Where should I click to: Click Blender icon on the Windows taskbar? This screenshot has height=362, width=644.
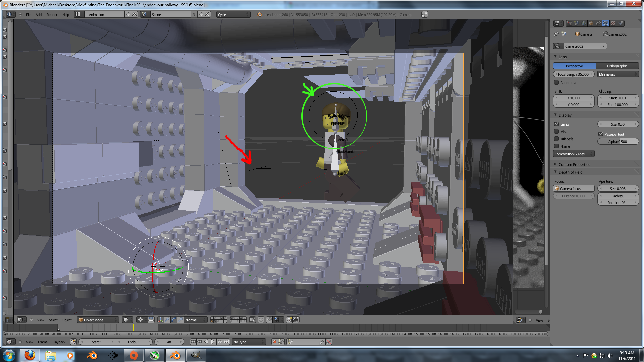[175, 355]
